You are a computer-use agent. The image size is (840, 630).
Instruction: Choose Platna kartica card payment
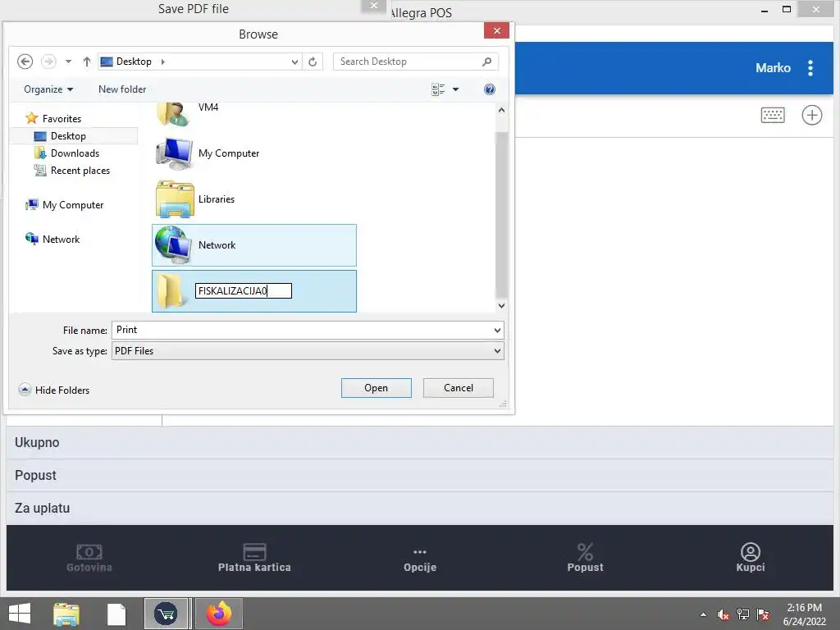click(254, 558)
